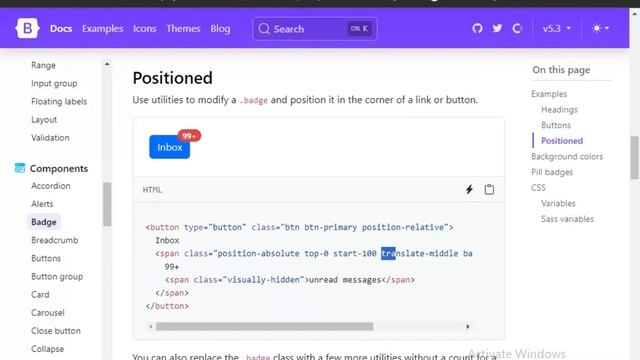
Task: Copy code with clipboard icon
Action: click(489, 189)
